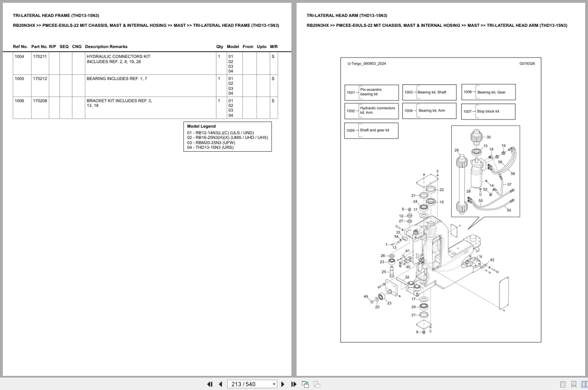The height and width of the screenshot is (390, 588).
Task: Click kit 1003 Bearing kit, Shaft
Action: coord(429,92)
